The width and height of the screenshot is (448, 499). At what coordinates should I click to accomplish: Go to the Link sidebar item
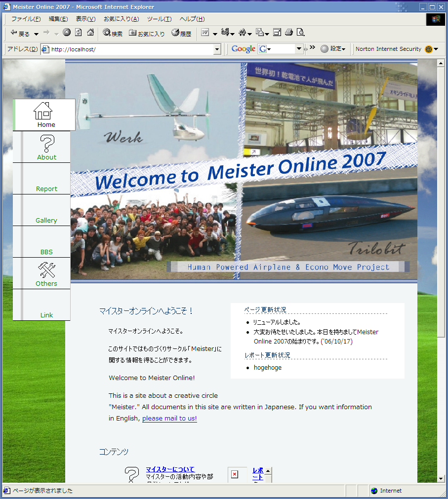pos(46,315)
